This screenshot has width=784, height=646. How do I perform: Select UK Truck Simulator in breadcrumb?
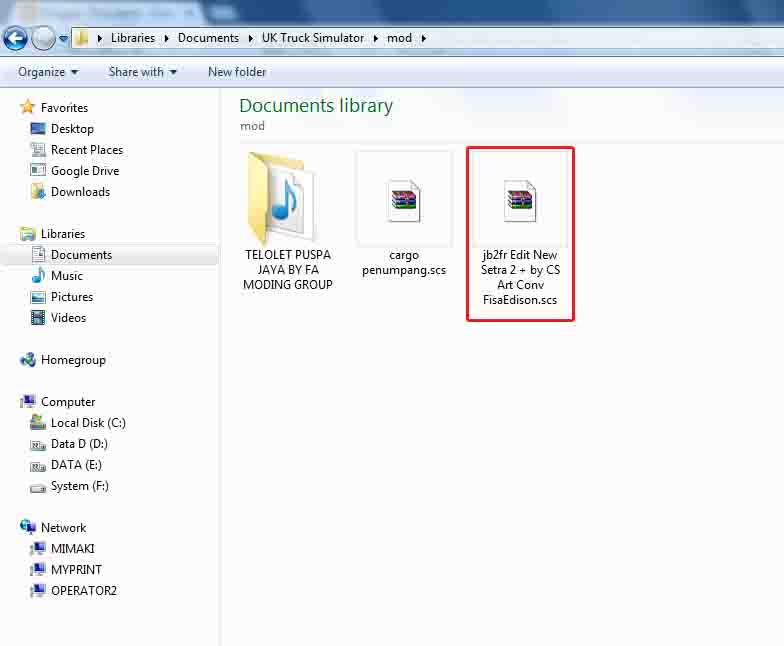pos(313,38)
